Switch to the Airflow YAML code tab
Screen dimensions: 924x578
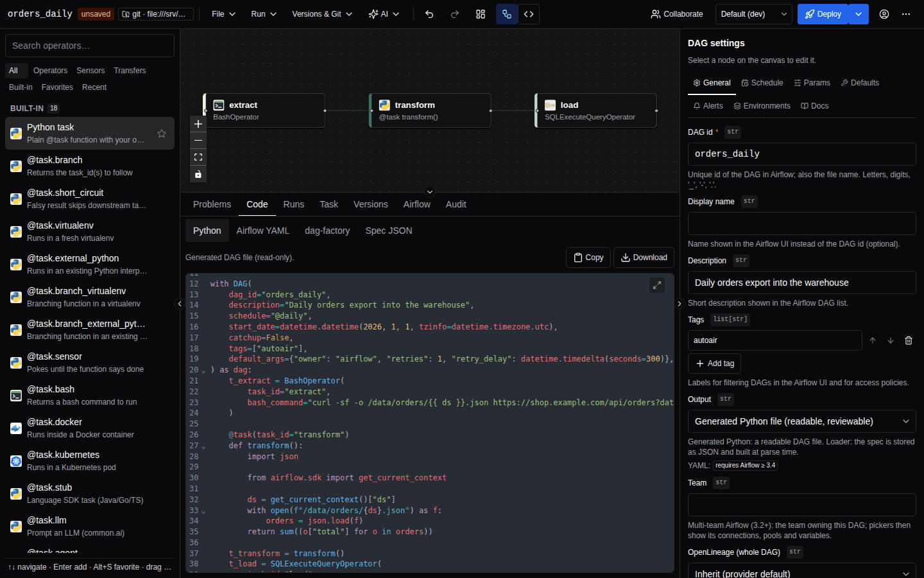(262, 231)
